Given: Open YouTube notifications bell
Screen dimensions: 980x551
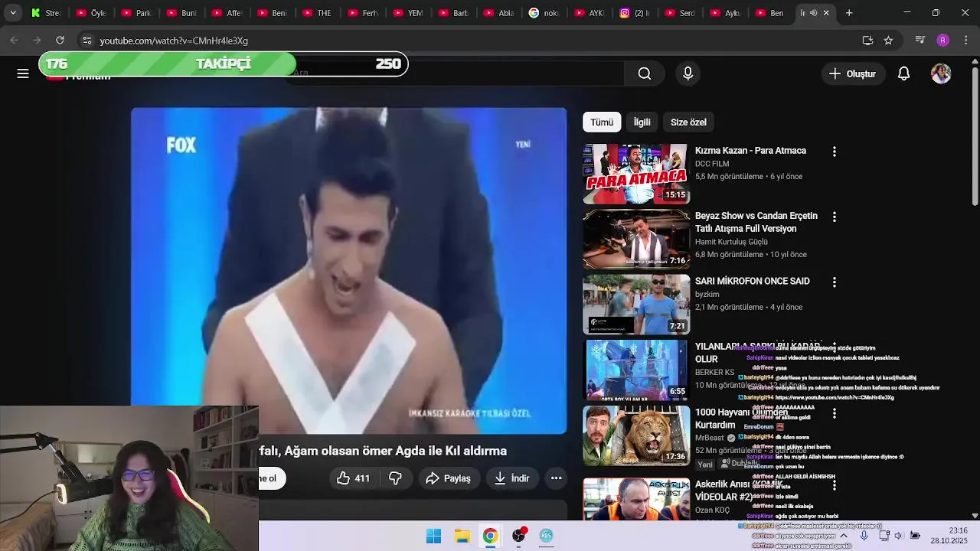Looking at the screenshot, I should pos(903,73).
